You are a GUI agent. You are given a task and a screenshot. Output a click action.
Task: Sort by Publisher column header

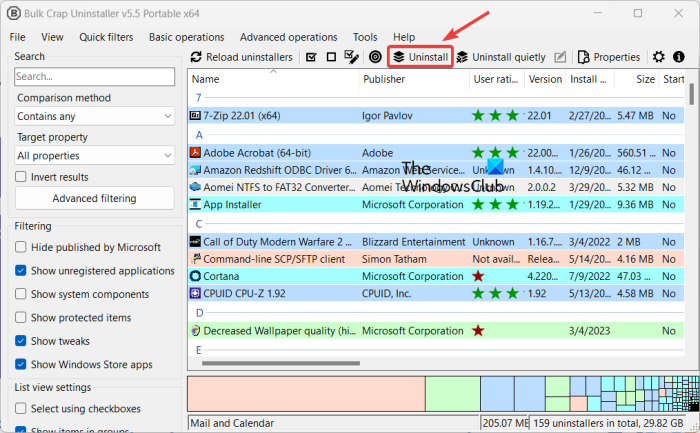[x=414, y=79]
